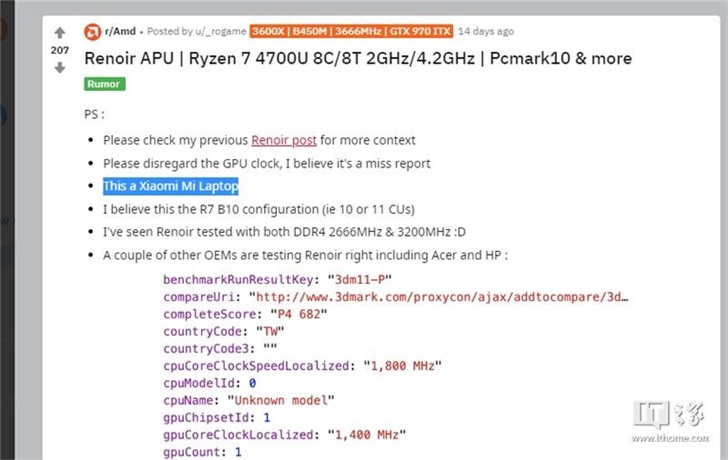The image size is (728, 460).
Task: Filter by the green Rumor flair
Action: point(103,84)
